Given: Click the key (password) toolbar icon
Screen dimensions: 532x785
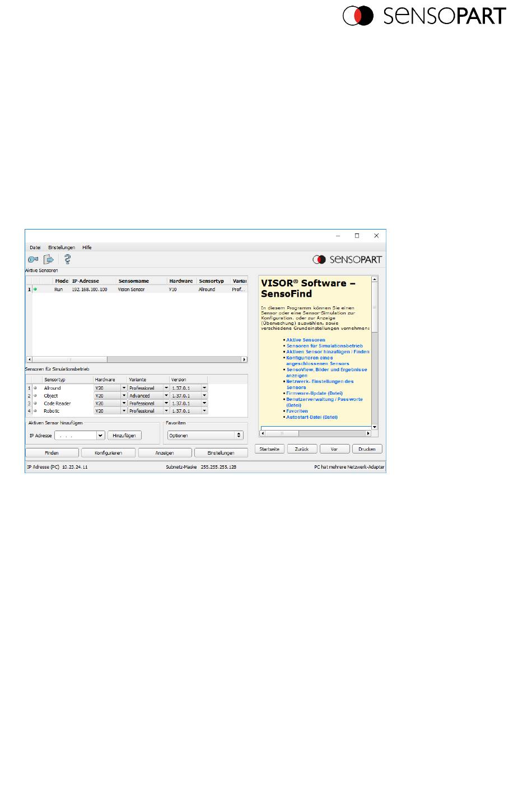Looking at the screenshot, I should pyautogui.click(x=33, y=259).
